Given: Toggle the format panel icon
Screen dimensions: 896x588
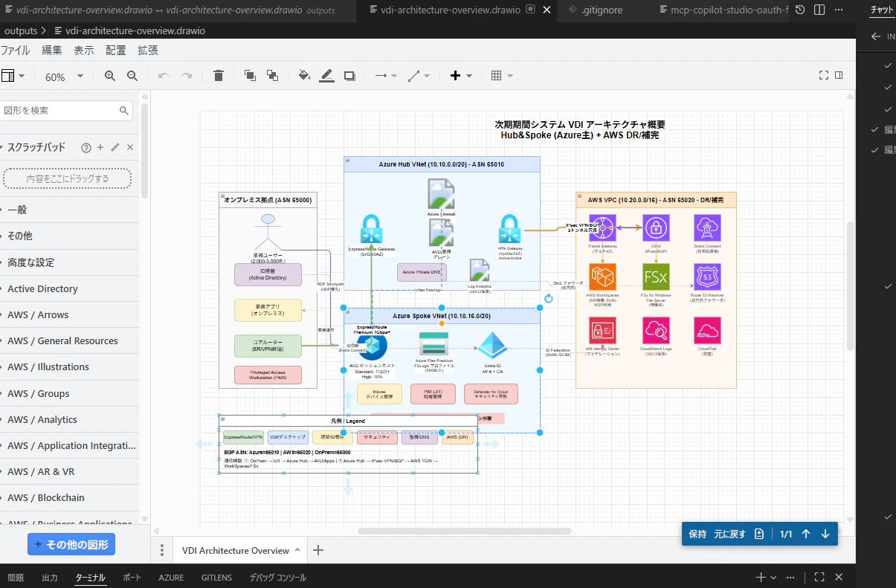Looking at the screenshot, I should [x=839, y=75].
